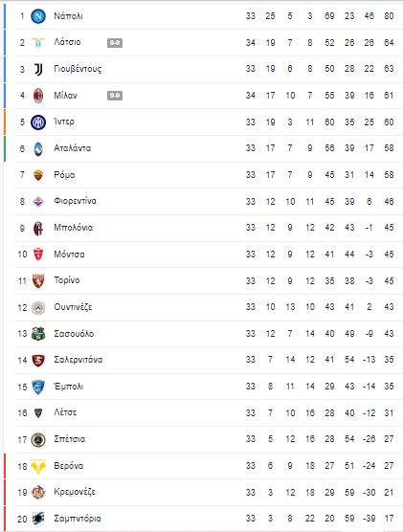Click the Juventus logo icon
This screenshot has height=532, width=403.
[38, 69]
